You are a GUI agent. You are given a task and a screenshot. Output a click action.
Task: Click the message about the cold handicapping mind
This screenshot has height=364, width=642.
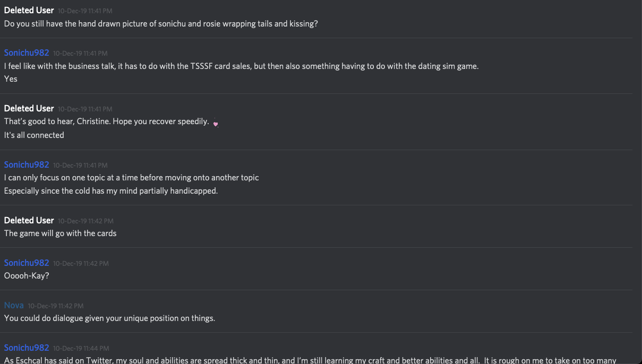click(111, 191)
